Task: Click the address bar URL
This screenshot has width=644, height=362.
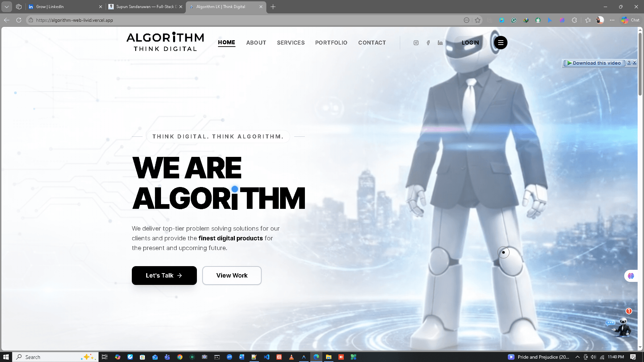Action: tap(74, 20)
